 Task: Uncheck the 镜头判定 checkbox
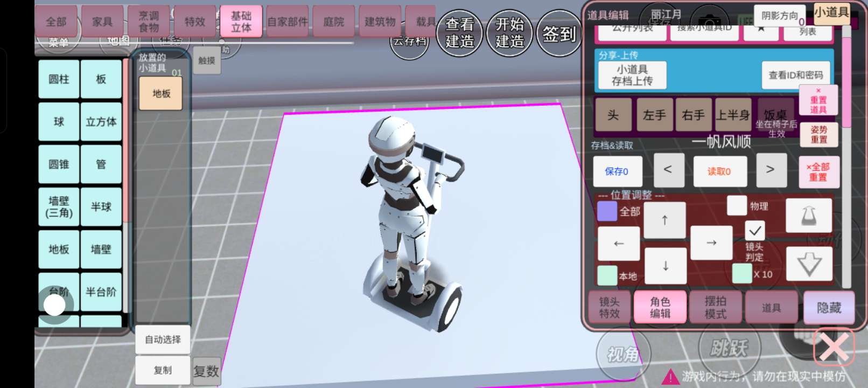[755, 231]
